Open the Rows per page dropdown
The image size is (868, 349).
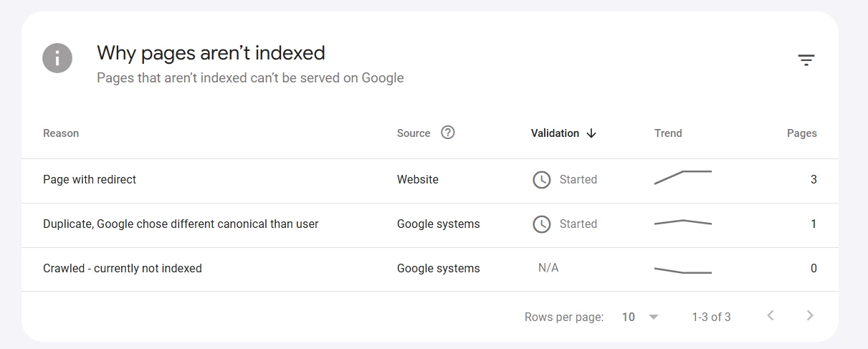point(639,317)
